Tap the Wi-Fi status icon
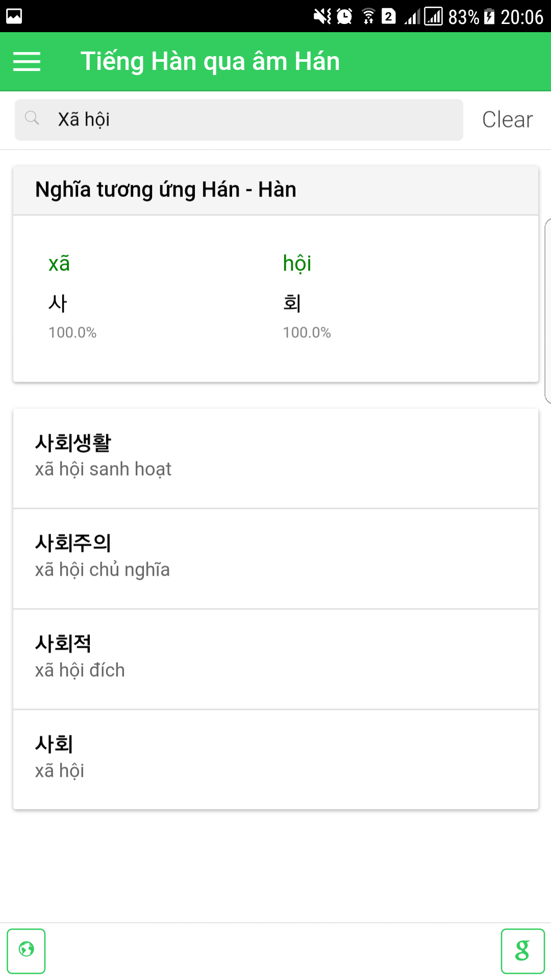 [368, 16]
